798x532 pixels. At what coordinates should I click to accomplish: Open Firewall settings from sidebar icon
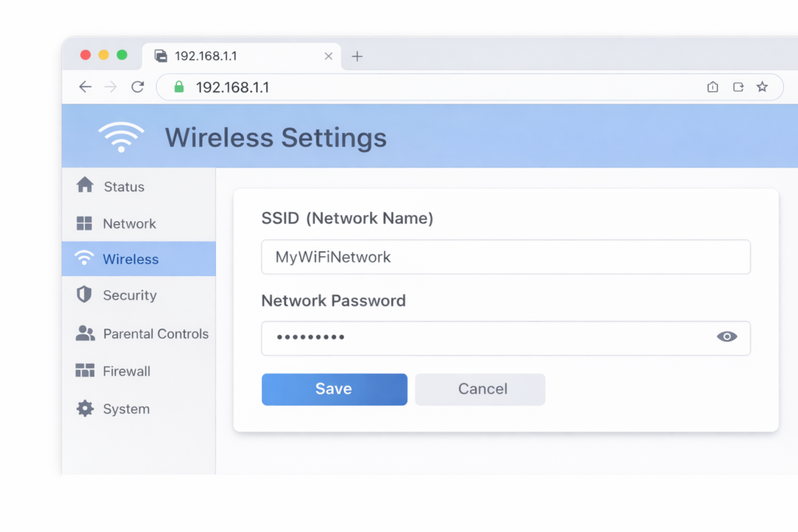click(x=86, y=371)
